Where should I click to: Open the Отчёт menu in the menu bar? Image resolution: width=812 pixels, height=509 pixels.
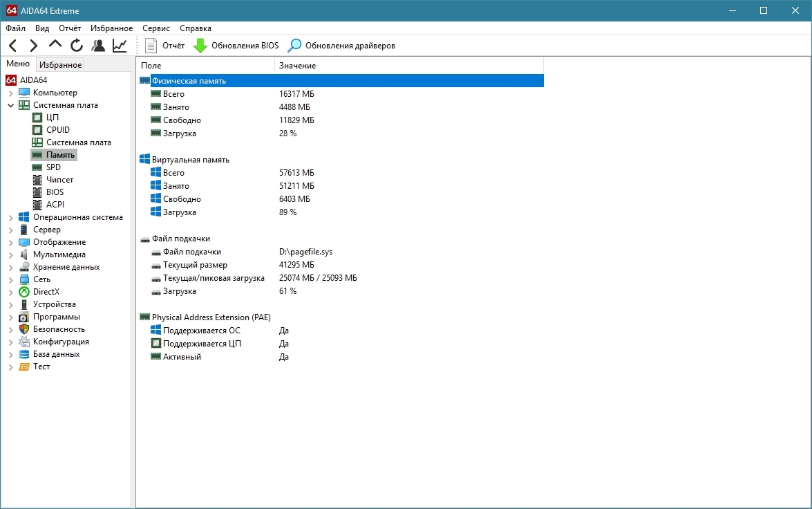point(69,28)
